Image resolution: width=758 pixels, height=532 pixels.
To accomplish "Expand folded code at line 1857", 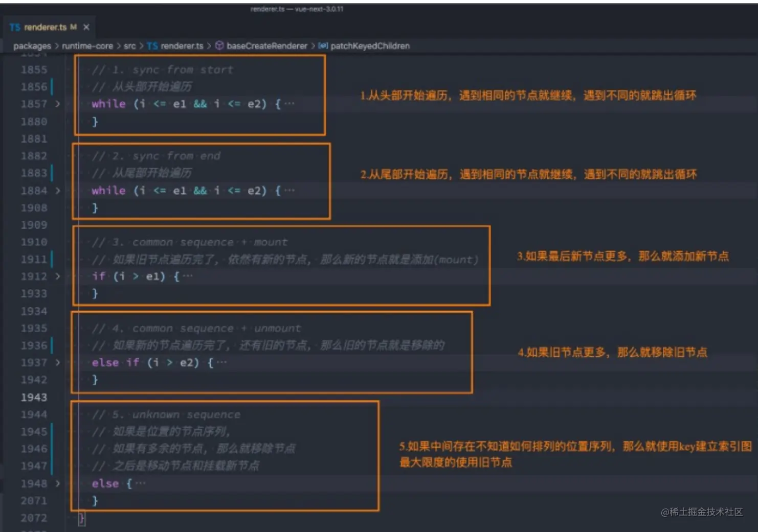I will (x=57, y=104).
